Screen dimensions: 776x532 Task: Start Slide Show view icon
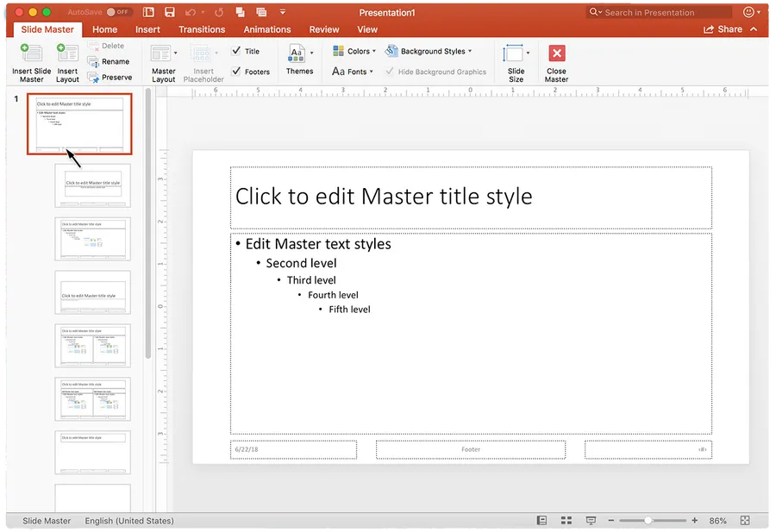[591, 520]
